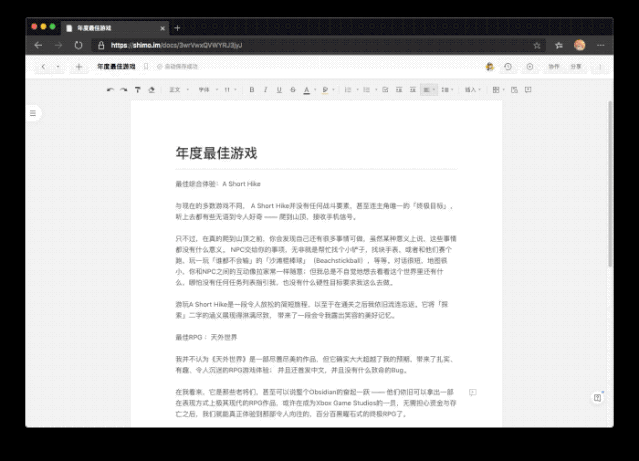The width and height of the screenshot is (639, 461).
Task: Insert a bulleted list
Action: coord(366,90)
